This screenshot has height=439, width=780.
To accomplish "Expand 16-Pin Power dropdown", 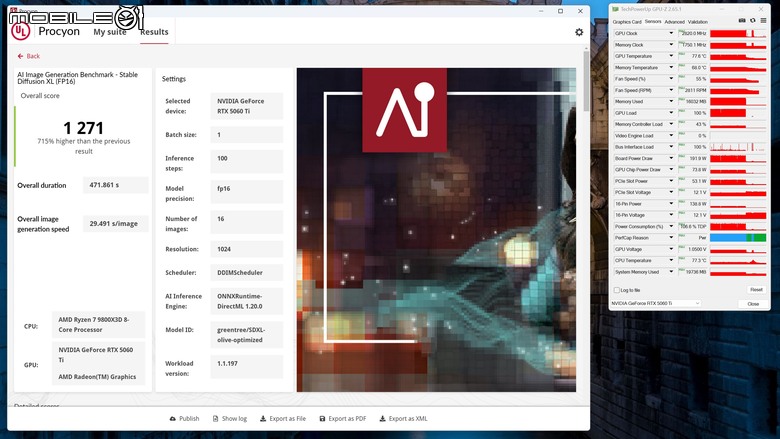I will (x=671, y=204).
